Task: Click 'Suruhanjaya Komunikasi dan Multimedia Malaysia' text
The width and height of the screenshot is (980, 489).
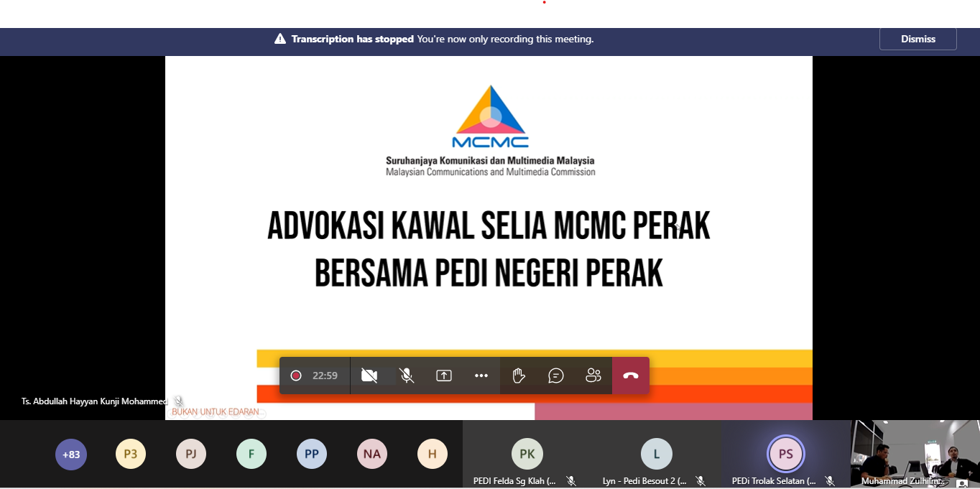Action: [x=490, y=161]
